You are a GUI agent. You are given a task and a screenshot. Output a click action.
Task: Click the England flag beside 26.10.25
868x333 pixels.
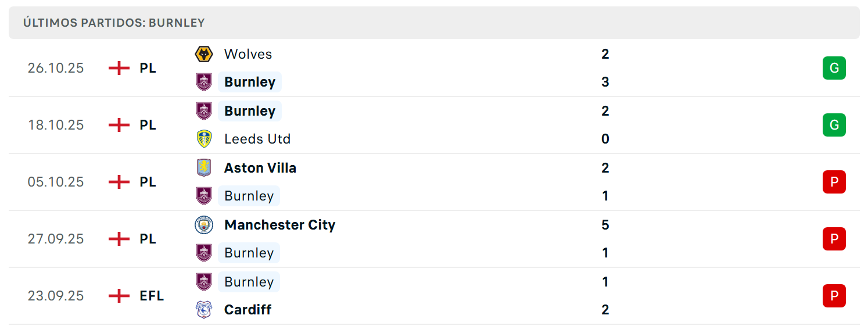pyautogui.click(x=119, y=68)
